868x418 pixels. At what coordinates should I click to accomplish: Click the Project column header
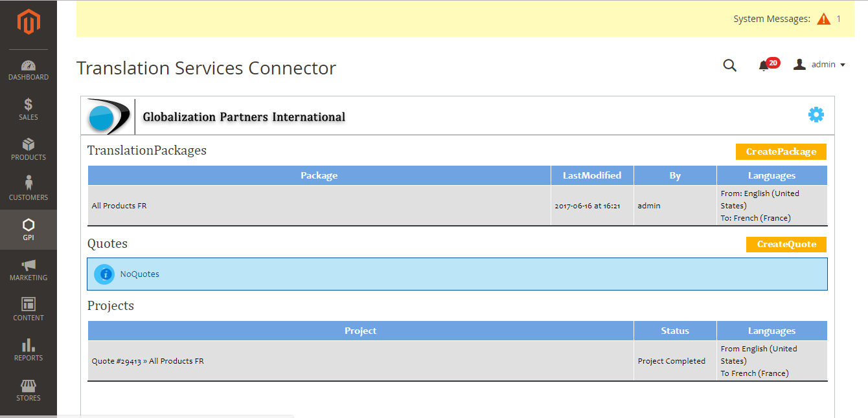click(361, 331)
